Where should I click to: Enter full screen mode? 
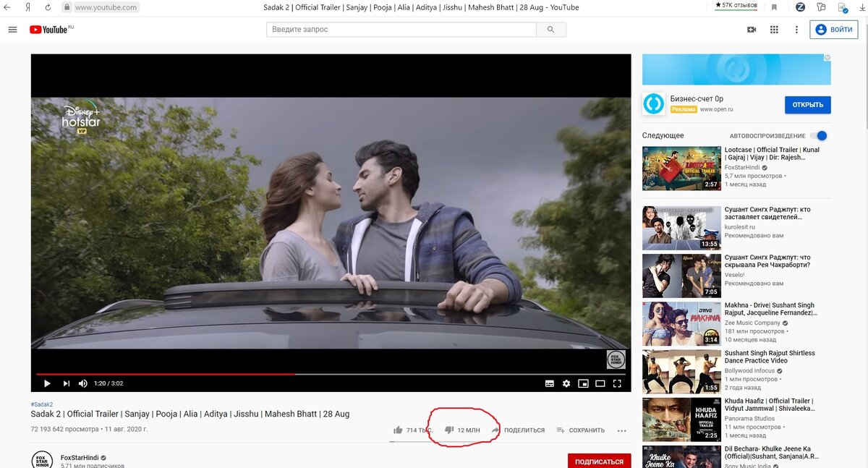click(x=617, y=383)
